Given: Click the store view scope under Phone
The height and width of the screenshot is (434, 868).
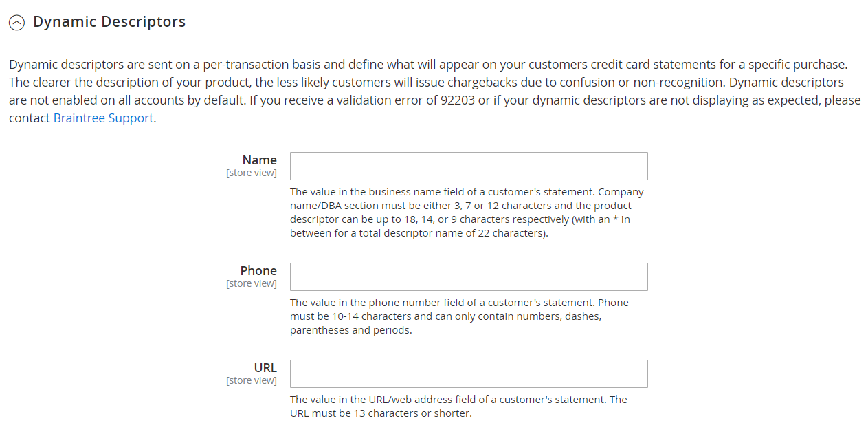Looking at the screenshot, I should pos(252,283).
